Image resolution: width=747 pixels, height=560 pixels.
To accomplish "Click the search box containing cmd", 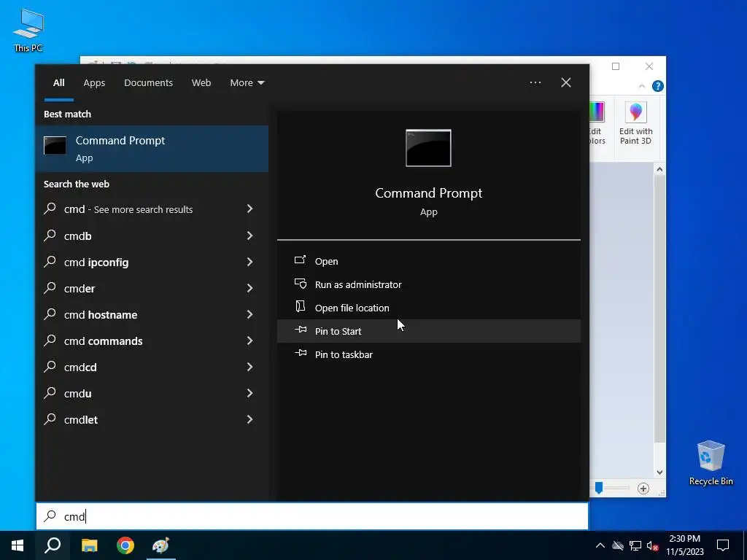I will coord(312,516).
